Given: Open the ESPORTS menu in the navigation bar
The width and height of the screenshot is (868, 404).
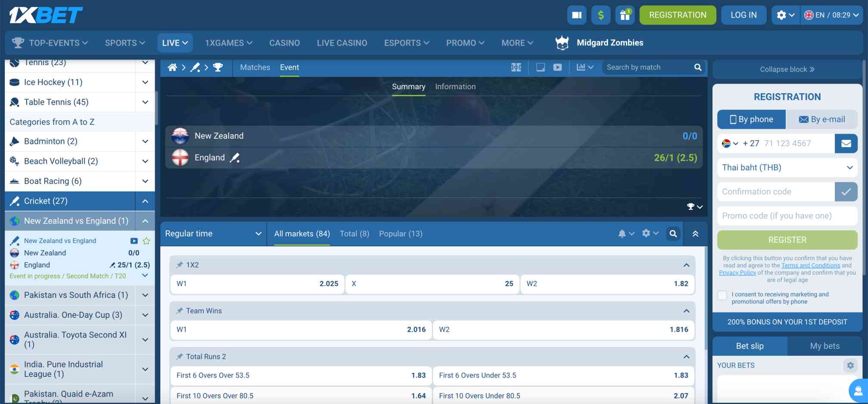Looking at the screenshot, I should [x=405, y=43].
